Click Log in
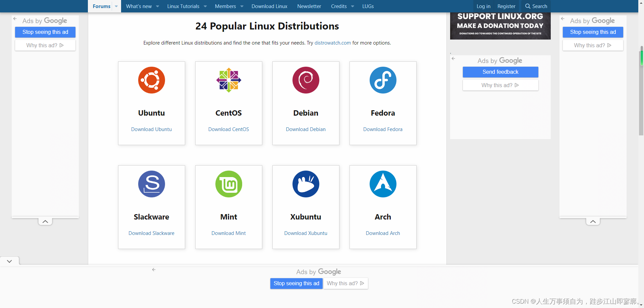Screen dimensions: 644x308 coord(483,6)
